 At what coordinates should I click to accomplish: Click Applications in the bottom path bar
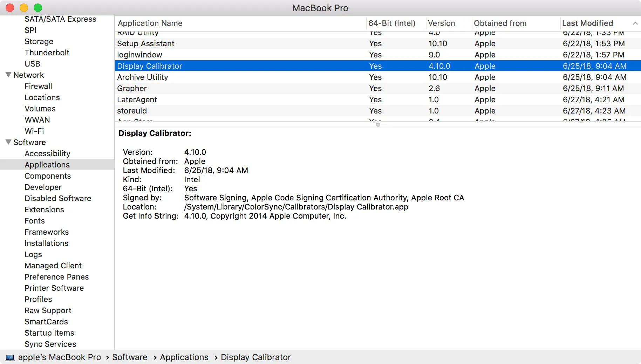(x=184, y=357)
